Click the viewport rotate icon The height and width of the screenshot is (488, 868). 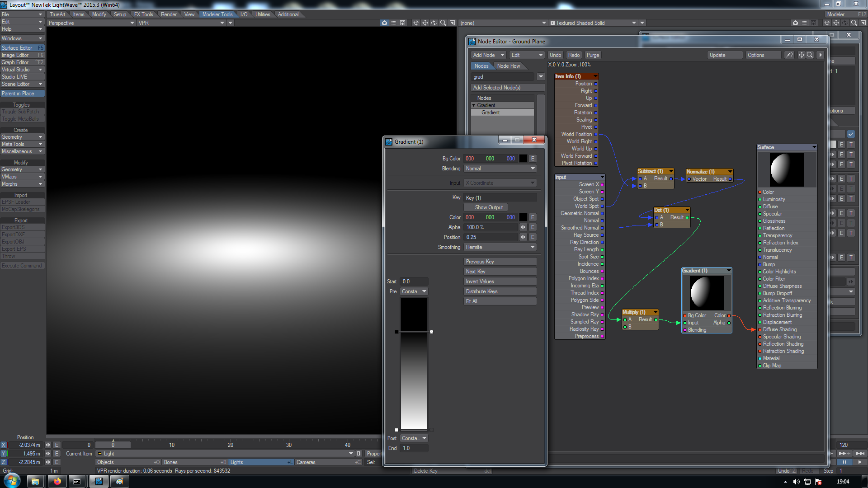pos(434,23)
